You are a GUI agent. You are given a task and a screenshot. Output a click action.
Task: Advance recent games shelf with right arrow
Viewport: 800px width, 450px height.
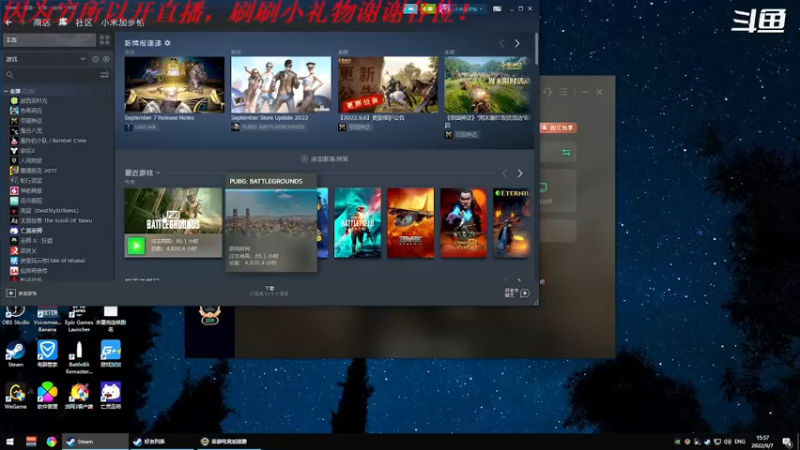[519, 173]
